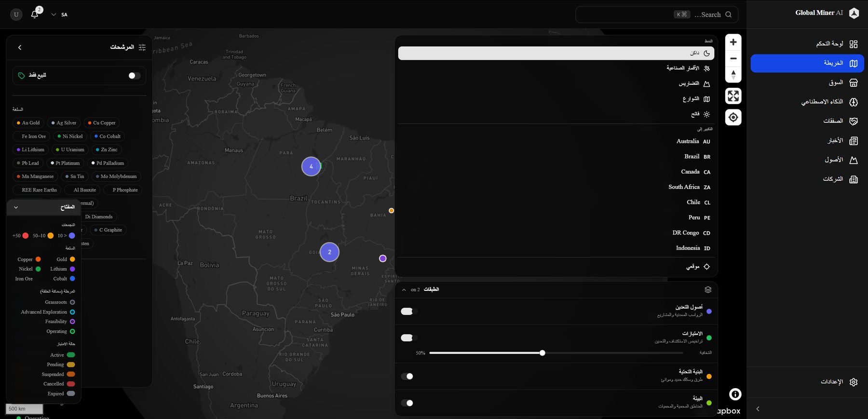
Task: Select الشوارع streets map style
Action: point(556,99)
